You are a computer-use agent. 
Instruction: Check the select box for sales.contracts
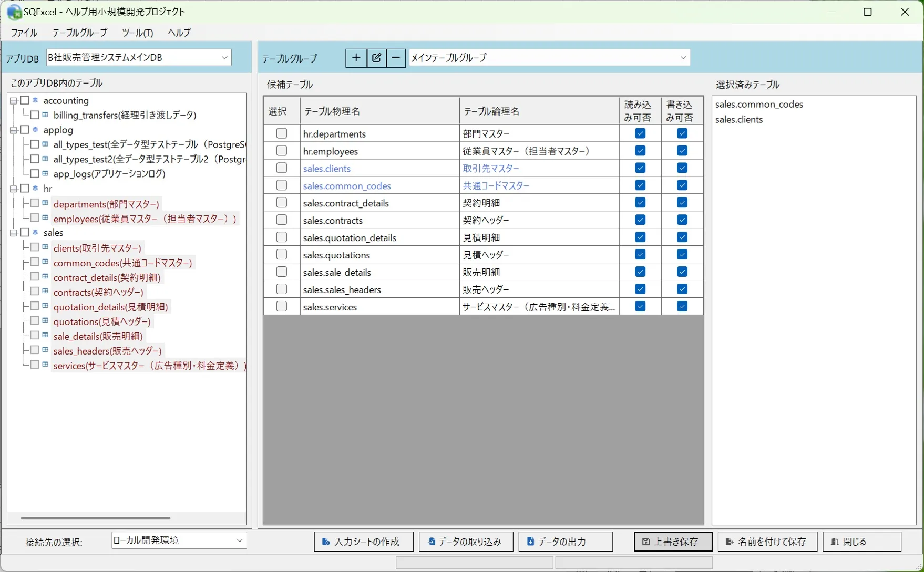[x=282, y=220]
